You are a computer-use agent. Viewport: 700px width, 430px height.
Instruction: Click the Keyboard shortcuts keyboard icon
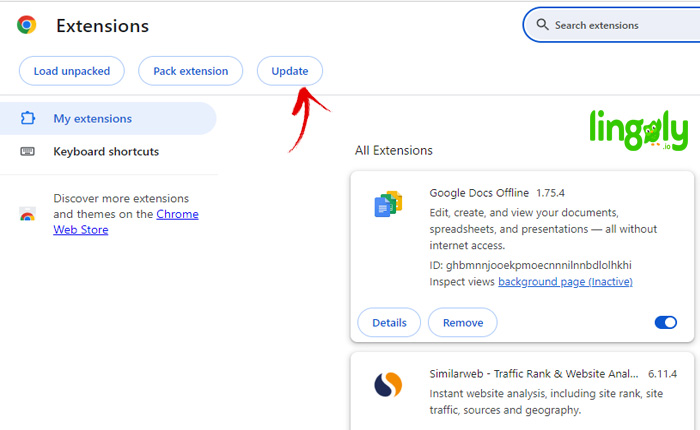click(x=28, y=151)
